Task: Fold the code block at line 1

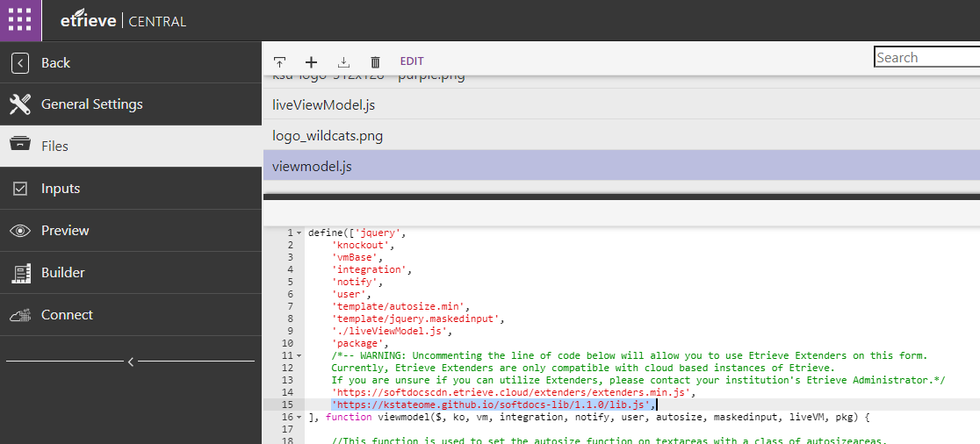Action: coord(299,233)
